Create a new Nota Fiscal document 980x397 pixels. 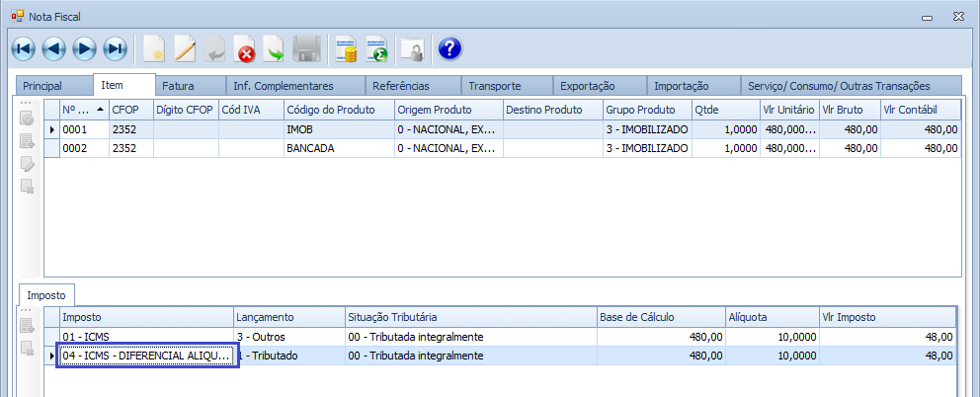point(154,48)
